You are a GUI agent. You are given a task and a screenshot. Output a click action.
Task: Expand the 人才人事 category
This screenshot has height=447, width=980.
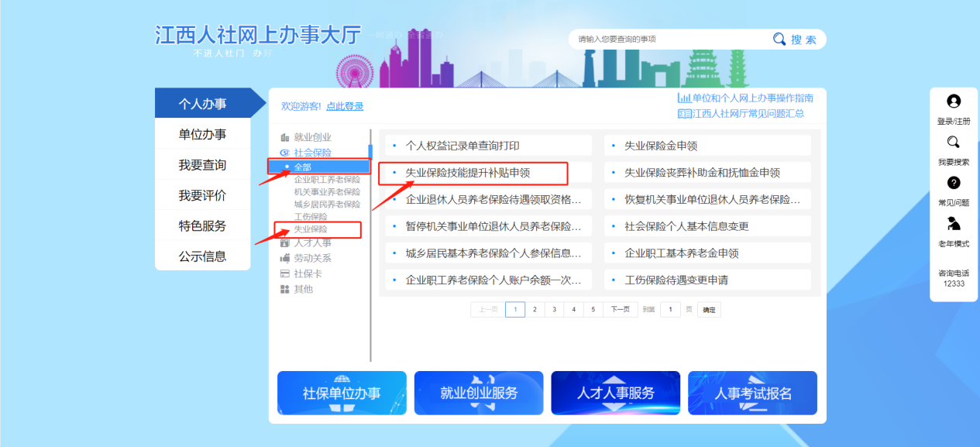tap(311, 243)
